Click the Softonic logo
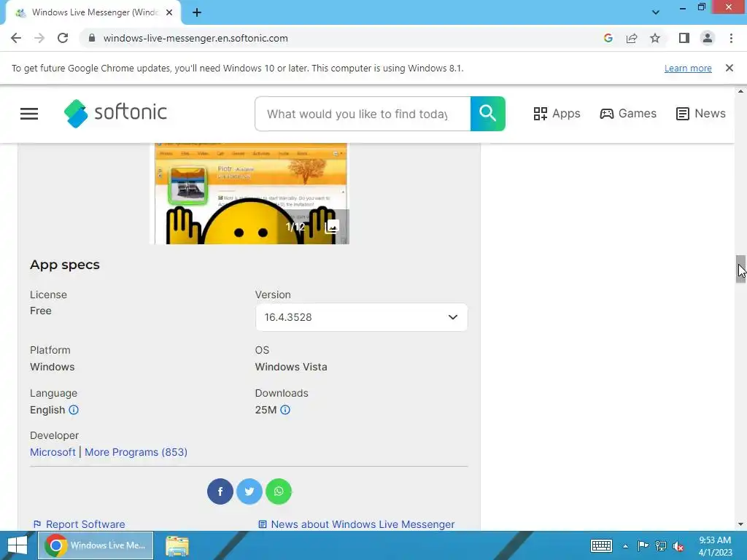 click(x=115, y=113)
